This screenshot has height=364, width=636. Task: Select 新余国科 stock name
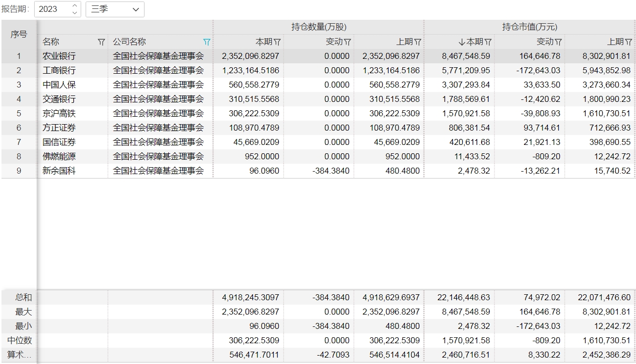tap(59, 171)
